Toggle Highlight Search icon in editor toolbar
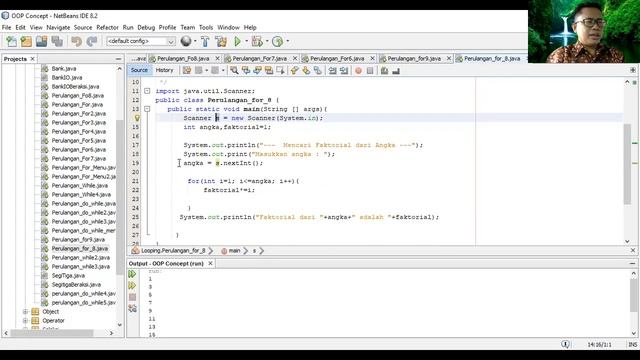This screenshot has width=640, height=360. tap(269, 71)
